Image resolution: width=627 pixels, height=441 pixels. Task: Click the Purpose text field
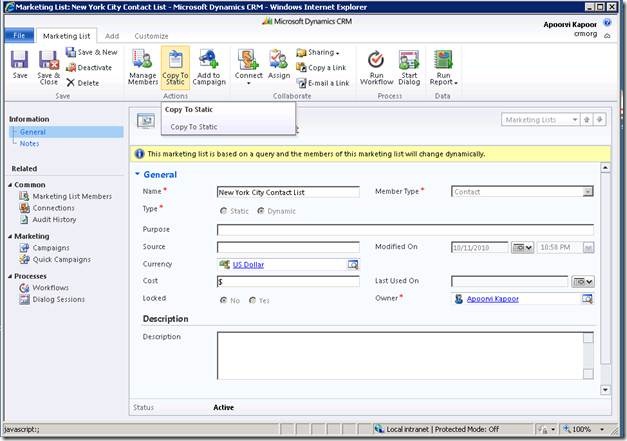pyautogui.click(x=405, y=229)
